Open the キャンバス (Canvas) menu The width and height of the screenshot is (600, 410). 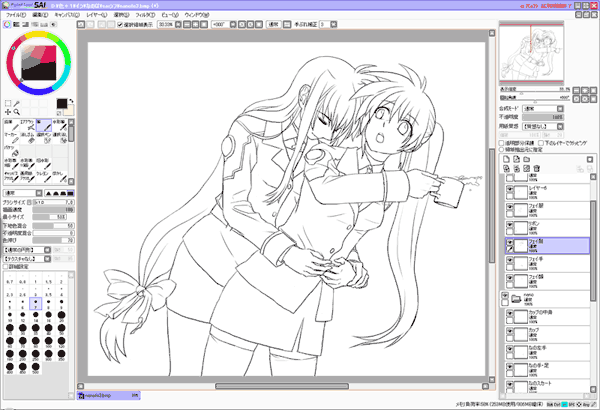(67, 15)
